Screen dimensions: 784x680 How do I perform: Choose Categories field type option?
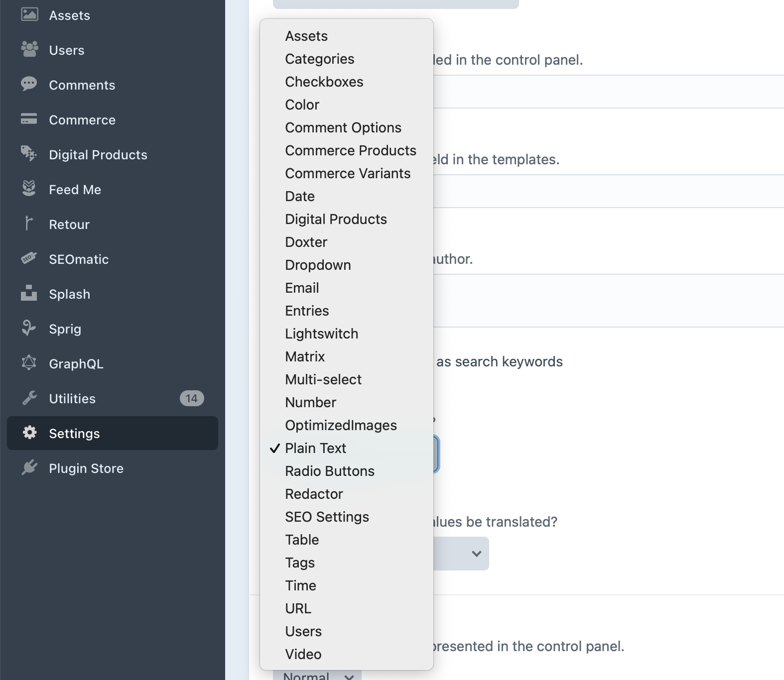tap(347, 59)
